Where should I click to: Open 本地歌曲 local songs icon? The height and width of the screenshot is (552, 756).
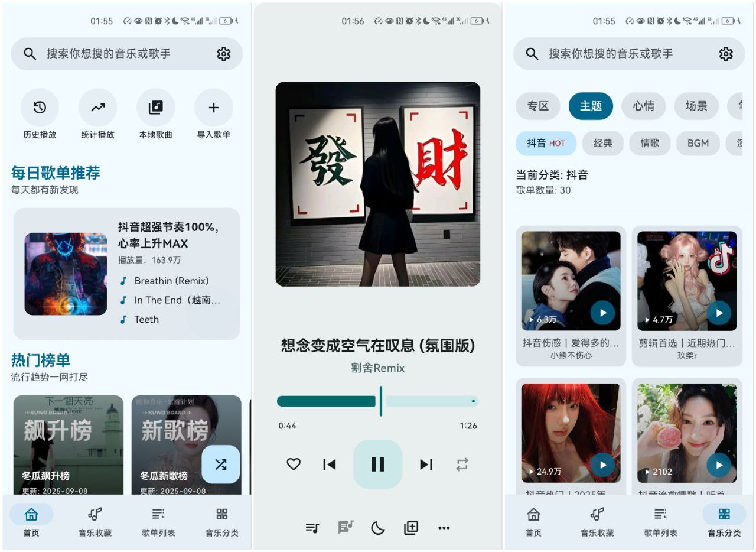tap(155, 108)
